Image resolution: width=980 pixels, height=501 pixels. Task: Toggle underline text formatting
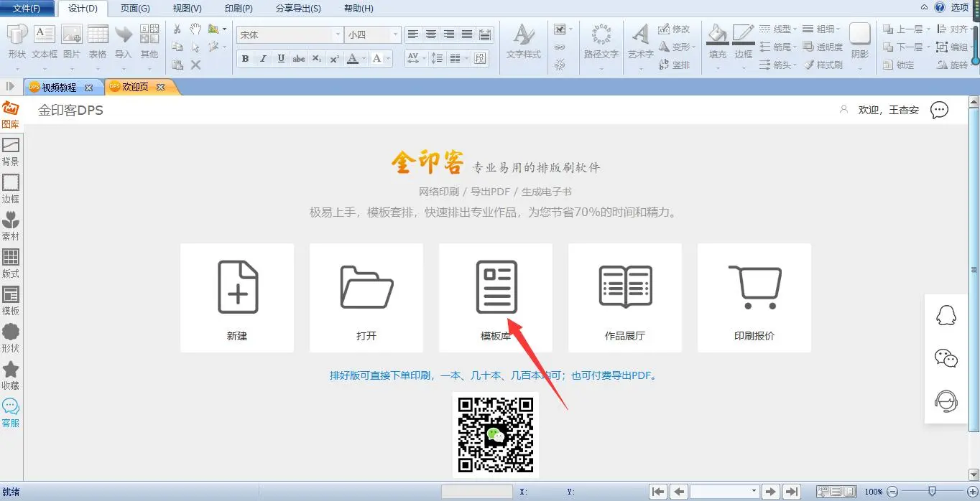click(x=281, y=59)
